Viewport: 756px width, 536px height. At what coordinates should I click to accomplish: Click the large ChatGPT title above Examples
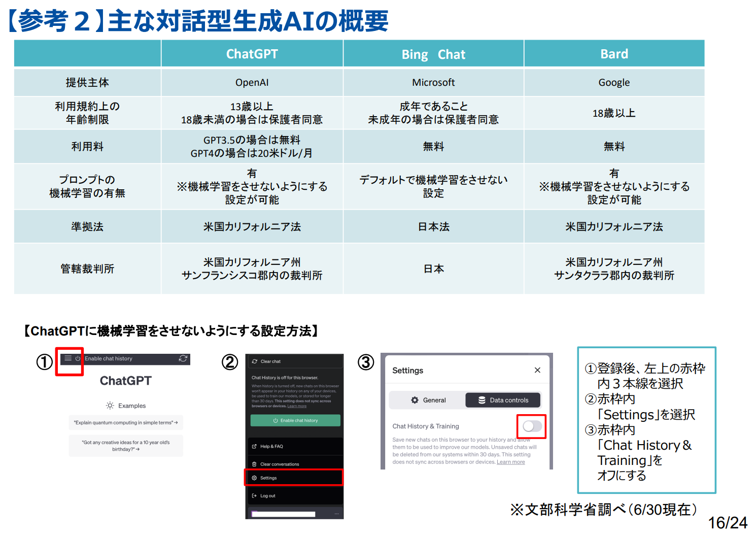click(126, 381)
